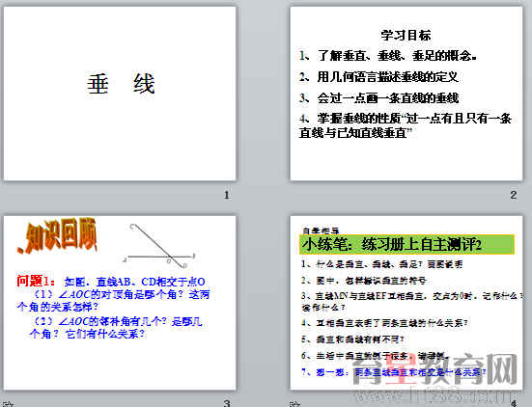The height and width of the screenshot is (407, 532).
Task: Click the 垂线 title text on slide 1
Action: [121, 83]
